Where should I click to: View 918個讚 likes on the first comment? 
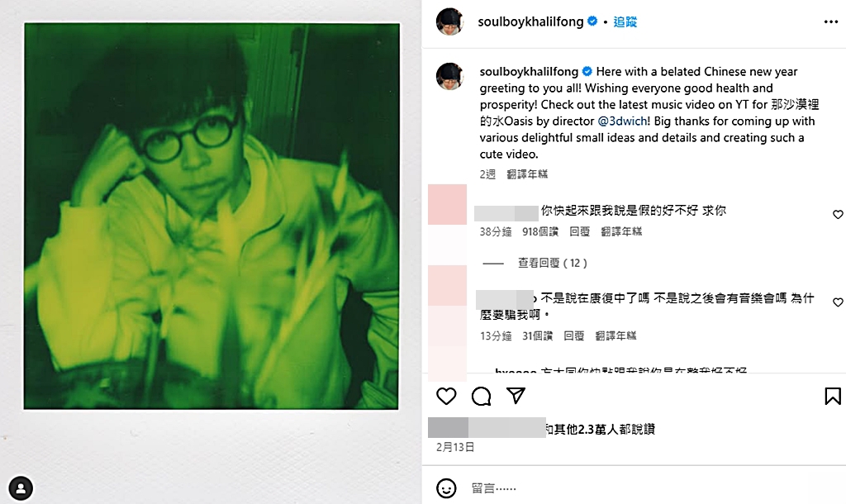540,231
